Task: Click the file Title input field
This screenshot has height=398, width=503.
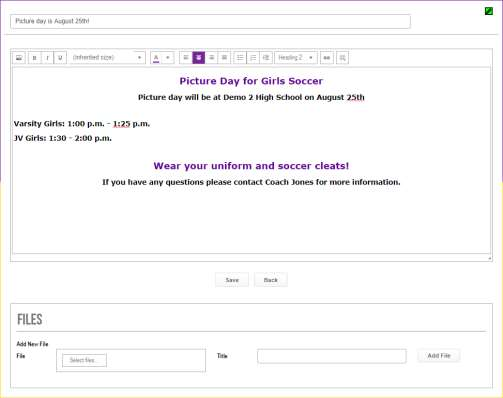Action: click(x=332, y=356)
